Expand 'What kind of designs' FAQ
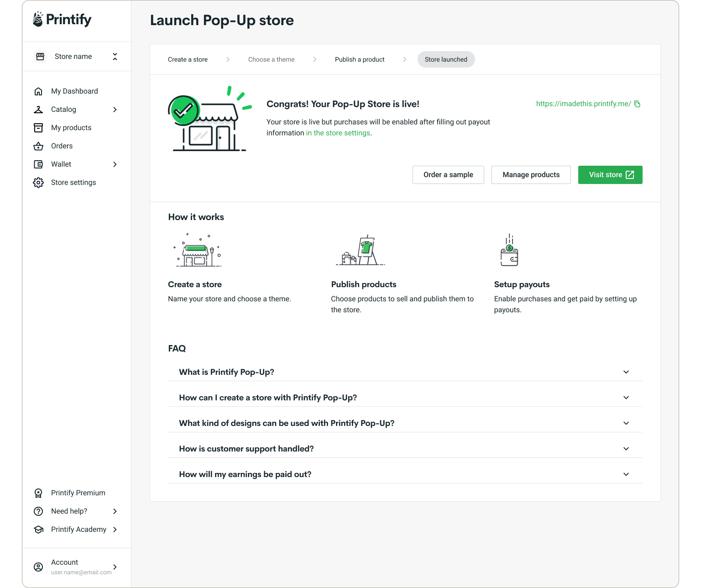Screen dimensions: 701x588 (x=405, y=423)
